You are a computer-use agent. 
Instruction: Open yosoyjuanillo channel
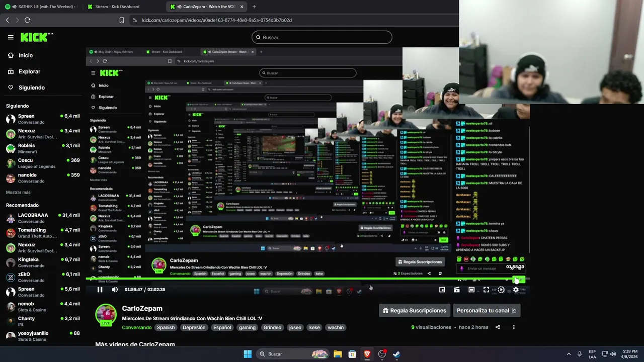click(43, 336)
